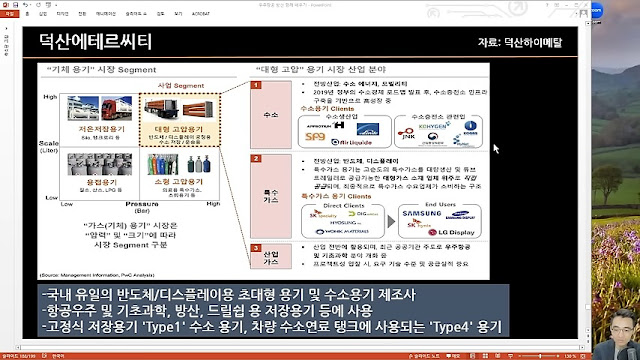The image size is (640, 360).
Task: Open spell check icon in status bar
Action: coord(44,356)
